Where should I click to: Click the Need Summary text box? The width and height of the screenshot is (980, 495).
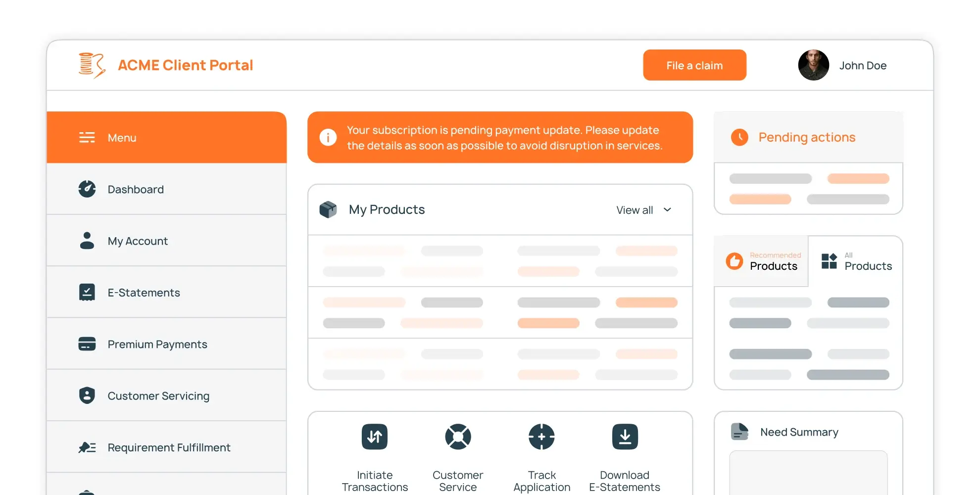tap(808, 473)
